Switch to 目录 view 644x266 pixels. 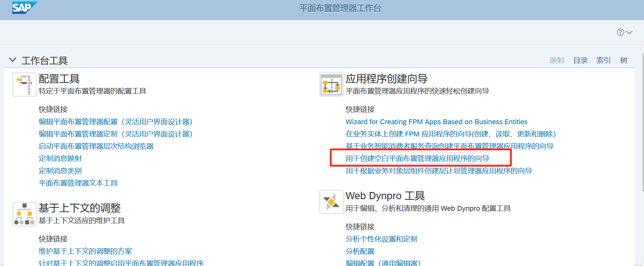click(580, 60)
